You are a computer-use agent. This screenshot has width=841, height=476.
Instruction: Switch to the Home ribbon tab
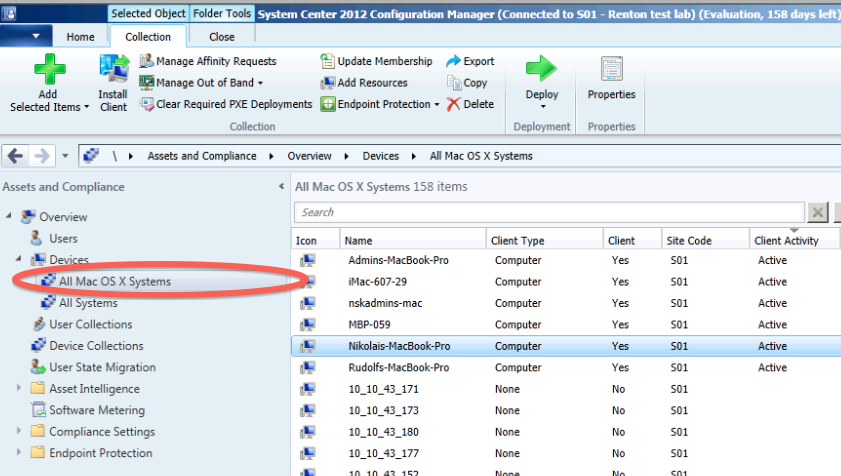click(81, 37)
